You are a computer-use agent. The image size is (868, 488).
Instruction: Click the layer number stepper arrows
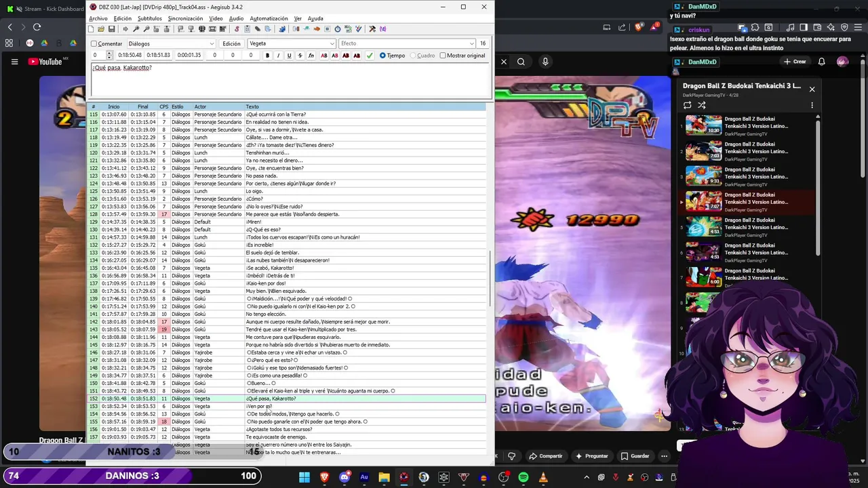click(x=110, y=56)
